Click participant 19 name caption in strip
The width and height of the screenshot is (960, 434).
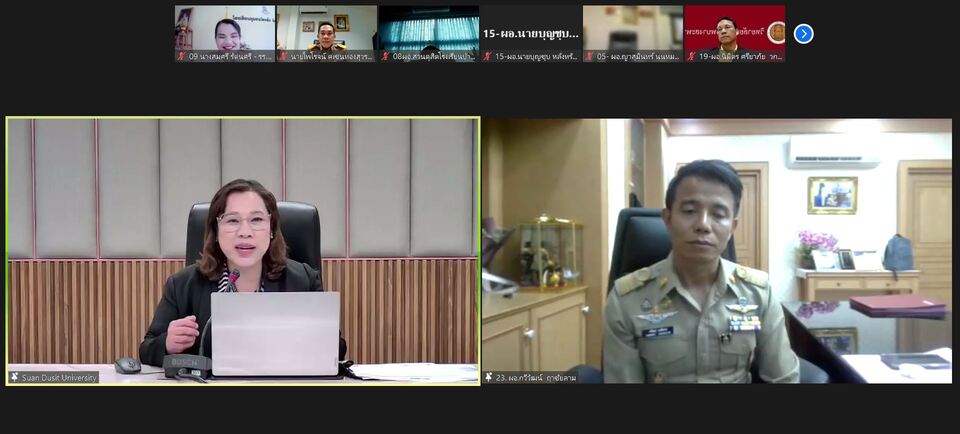tap(741, 56)
